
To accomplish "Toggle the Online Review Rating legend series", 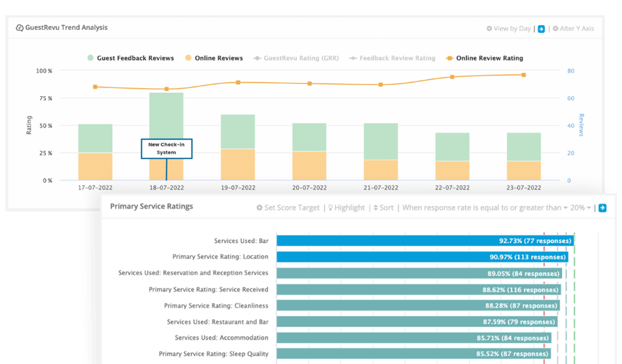I will [x=484, y=58].
